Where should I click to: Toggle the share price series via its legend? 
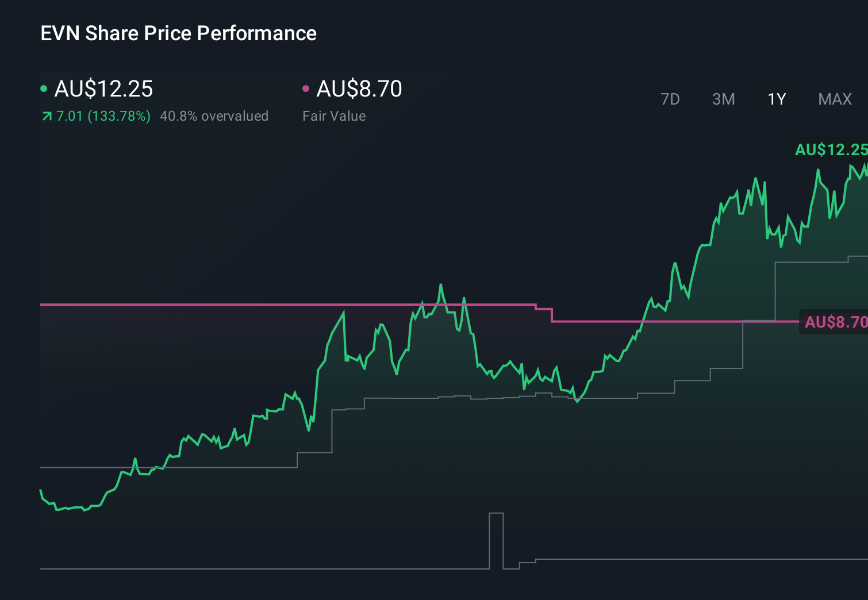tap(44, 87)
